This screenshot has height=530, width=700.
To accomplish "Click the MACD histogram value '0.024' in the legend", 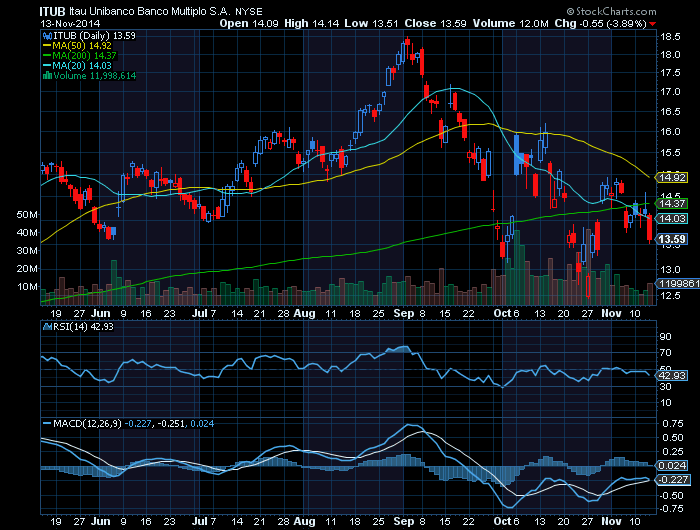I will tap(202, 423).
